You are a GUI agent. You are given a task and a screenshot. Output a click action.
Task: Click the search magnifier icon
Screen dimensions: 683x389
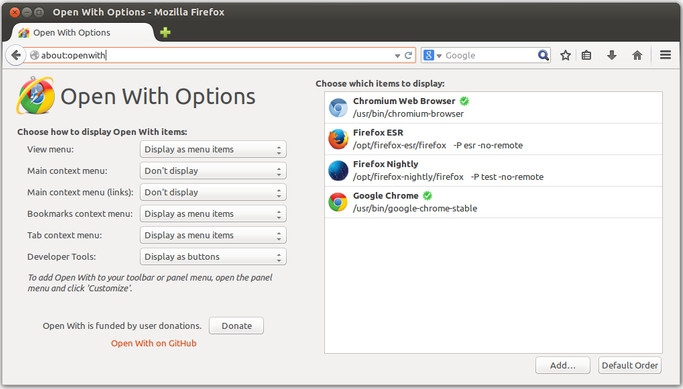pyautogui.click(x=543, y=55)
